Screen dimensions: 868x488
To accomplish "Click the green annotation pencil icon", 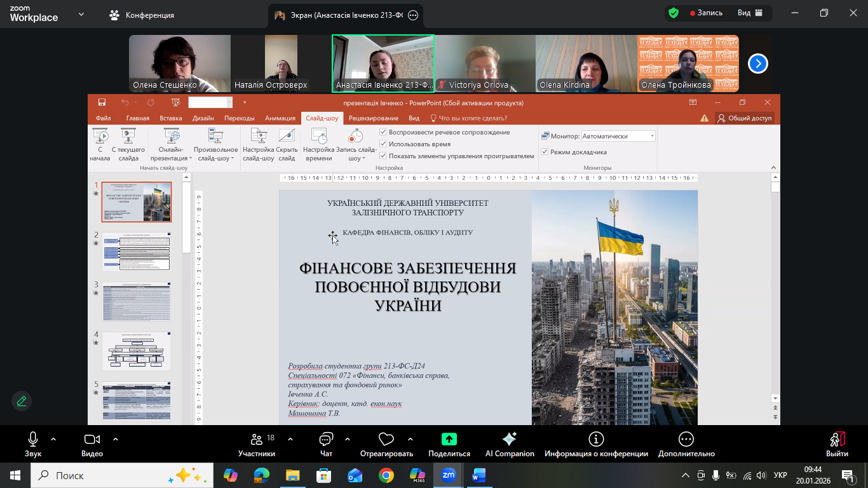I will tap(22, 401).
